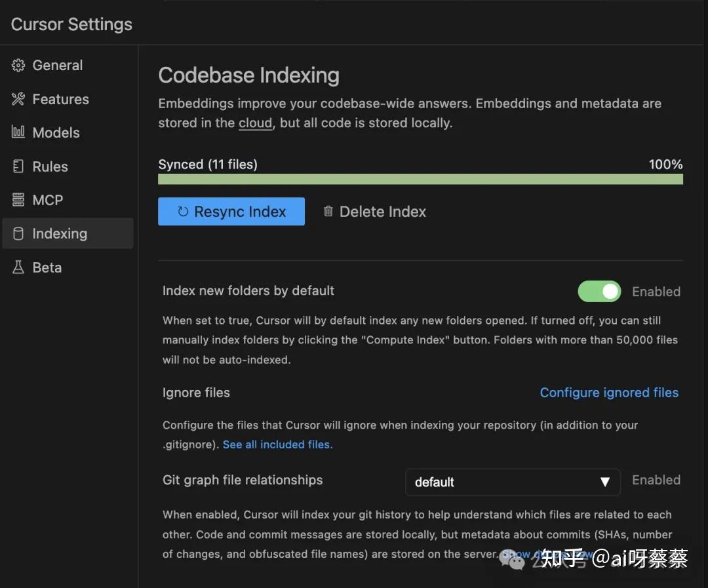Screen dimensions: 708x588
Task: Open the Models settings tab
Action: (56, 132)
